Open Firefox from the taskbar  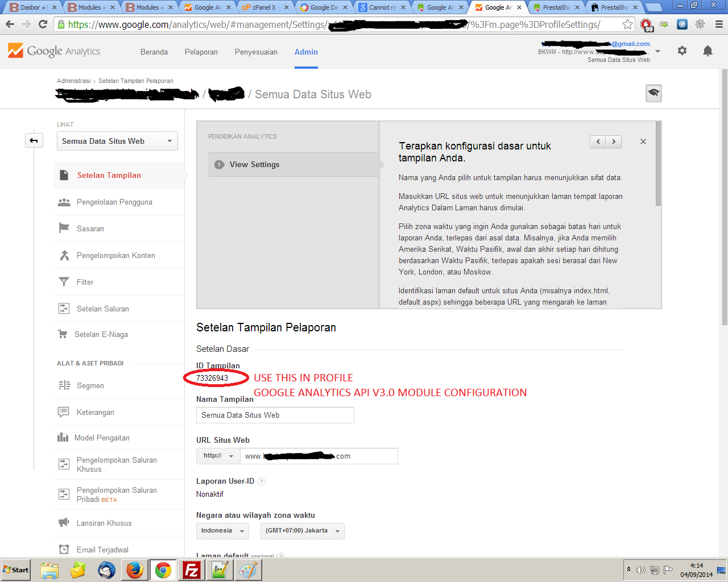point(135,570)
